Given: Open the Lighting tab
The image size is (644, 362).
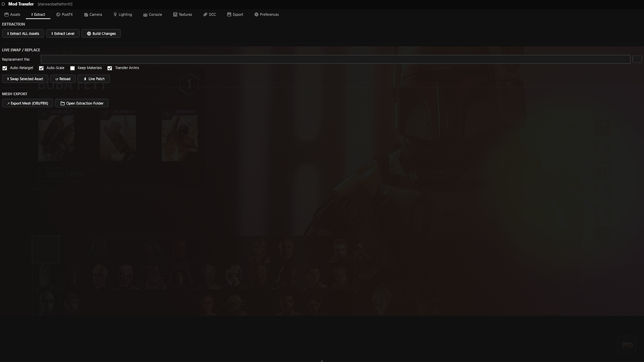Looking at the screenshot, I should [x=123, y=14].
